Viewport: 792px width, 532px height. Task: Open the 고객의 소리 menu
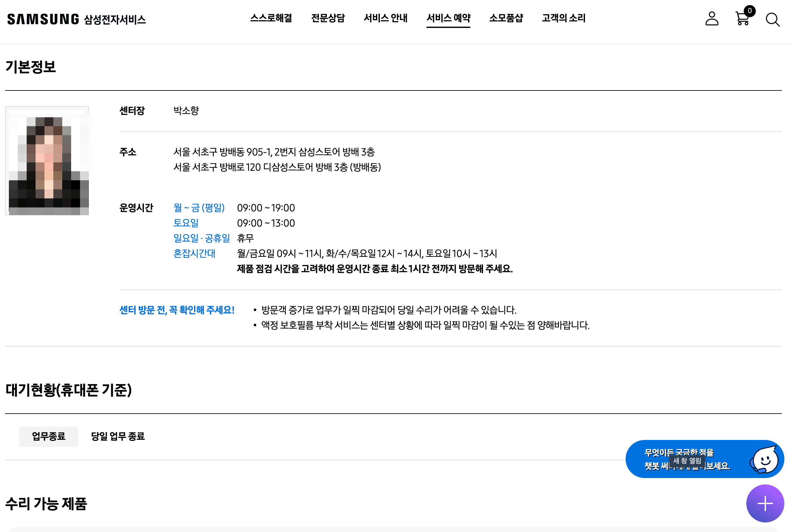[563, 18]
